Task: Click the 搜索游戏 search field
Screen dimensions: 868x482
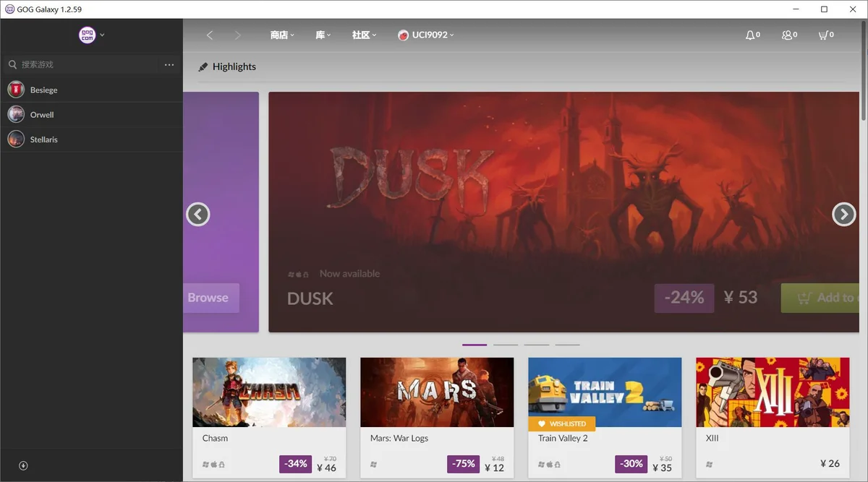Action: click(x=83, y=64)
